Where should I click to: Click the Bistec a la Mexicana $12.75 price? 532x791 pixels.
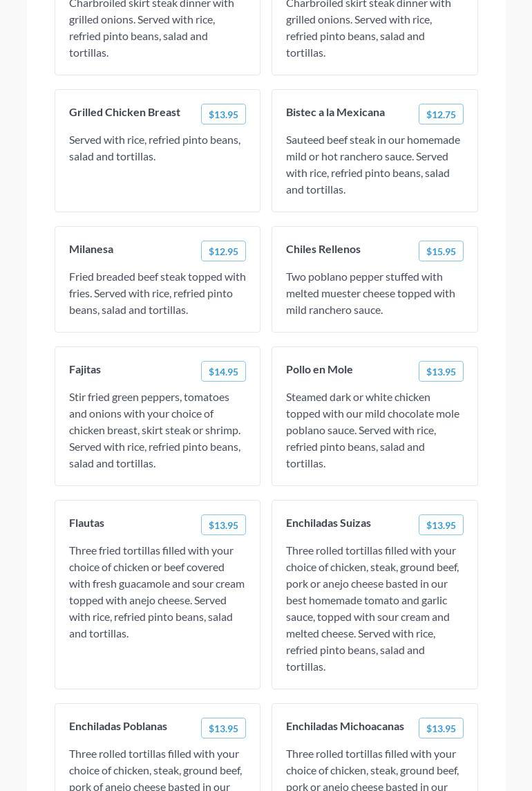(x=441, y=114)
